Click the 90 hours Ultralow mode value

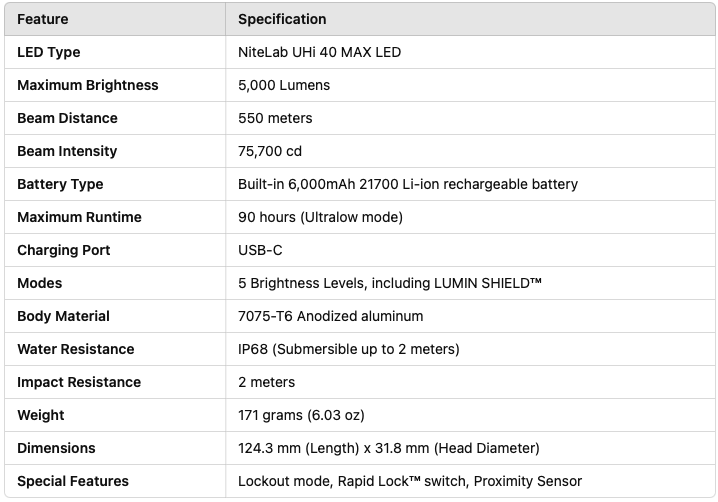320,217
